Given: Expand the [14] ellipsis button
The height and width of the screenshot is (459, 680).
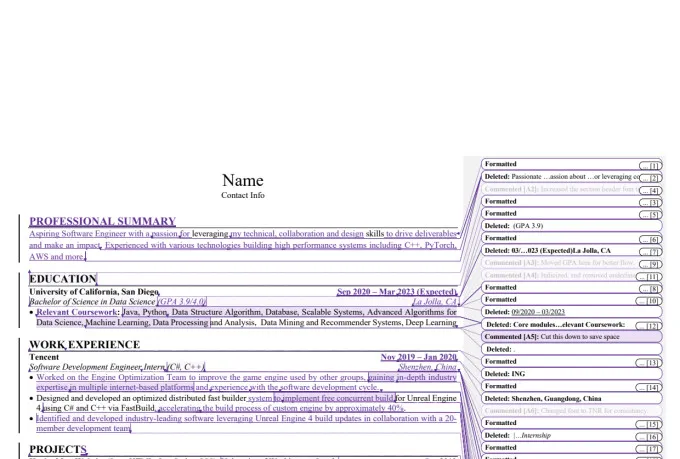Looking at the screenshot, I should [x=649, y=387].
